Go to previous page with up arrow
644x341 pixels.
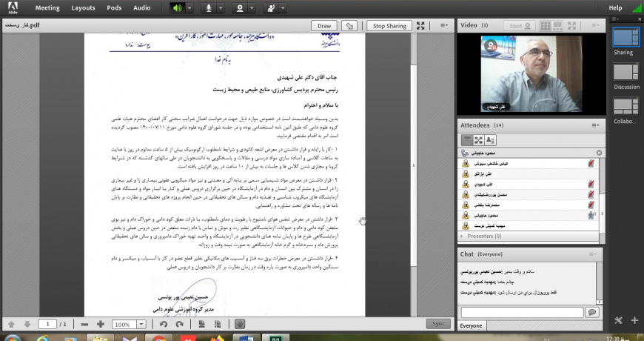pyautogui.click(x=11, y=325)
